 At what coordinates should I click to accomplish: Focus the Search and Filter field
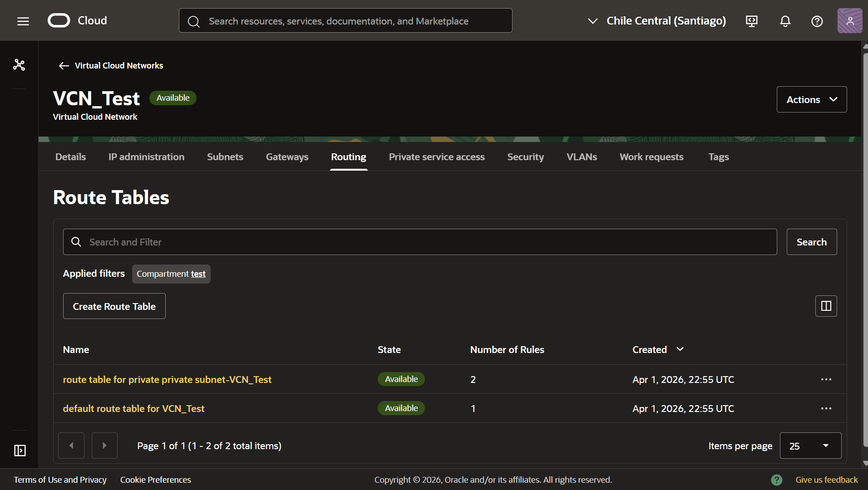[420, 242]
